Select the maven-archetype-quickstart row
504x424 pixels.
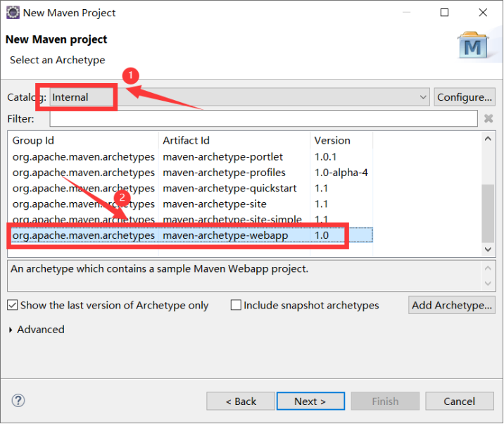229,188
